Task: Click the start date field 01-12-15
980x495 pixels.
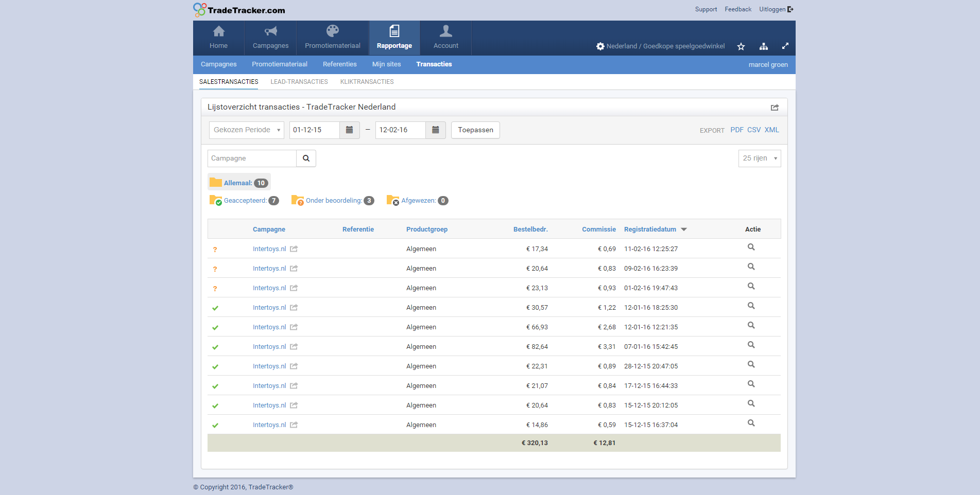Action: tap(314, 130)
